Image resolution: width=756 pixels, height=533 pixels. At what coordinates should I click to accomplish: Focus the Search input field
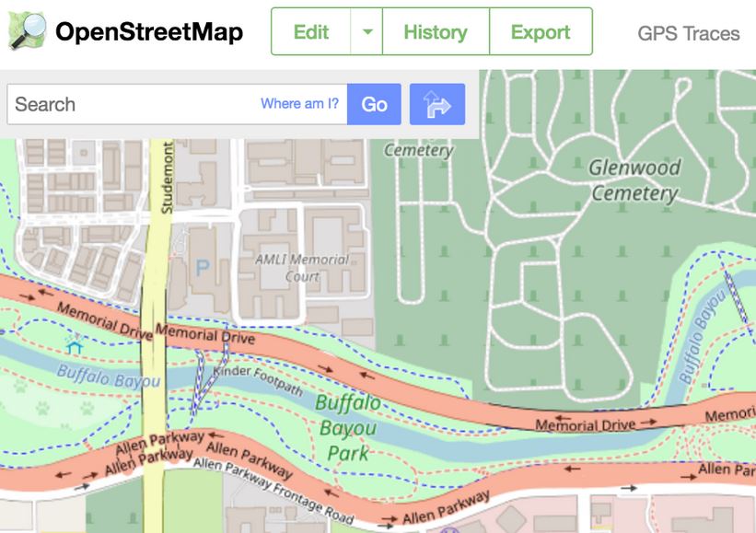129,104
